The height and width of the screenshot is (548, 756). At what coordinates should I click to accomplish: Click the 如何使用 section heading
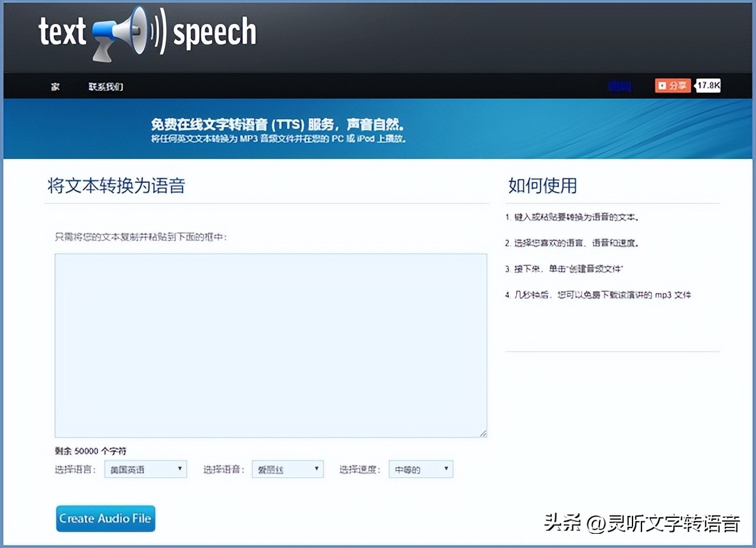point(541,185)
